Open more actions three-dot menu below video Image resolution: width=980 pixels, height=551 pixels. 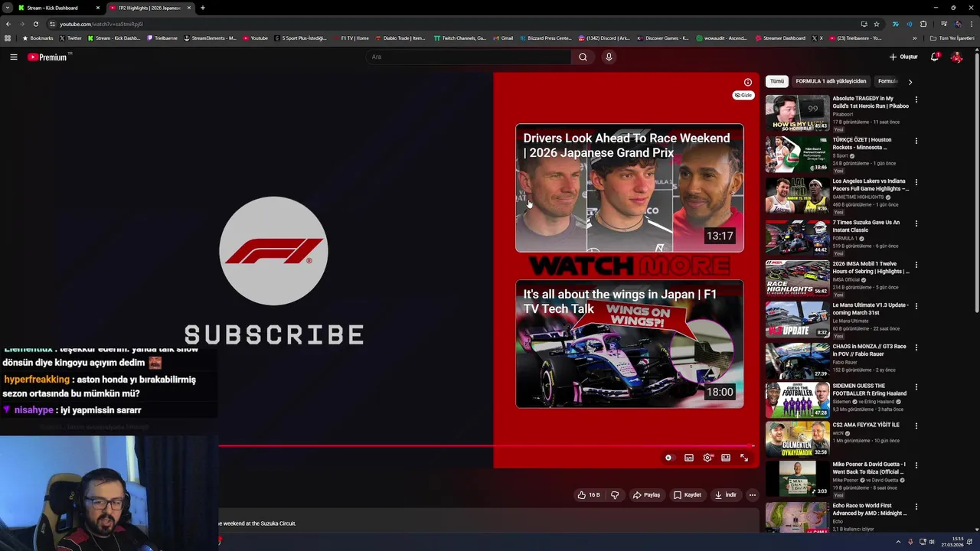pyautogui.click(x=752, y=495)
